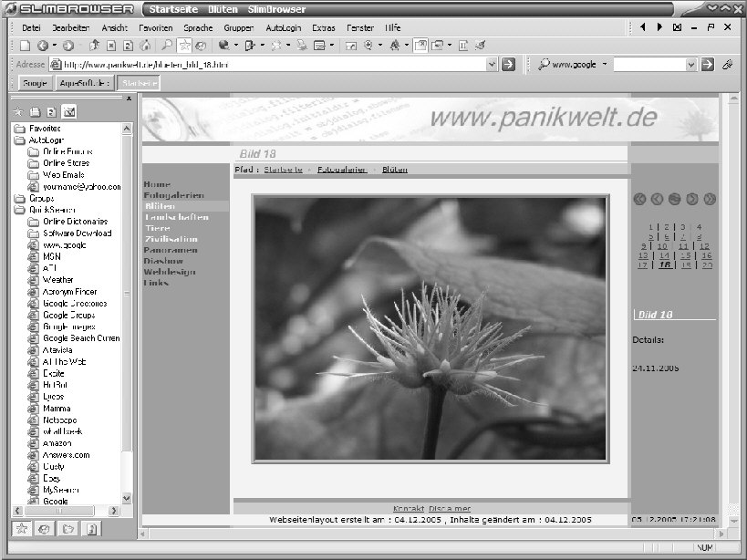
Task: Open the address bar URL dropdown
Action: 492,65
